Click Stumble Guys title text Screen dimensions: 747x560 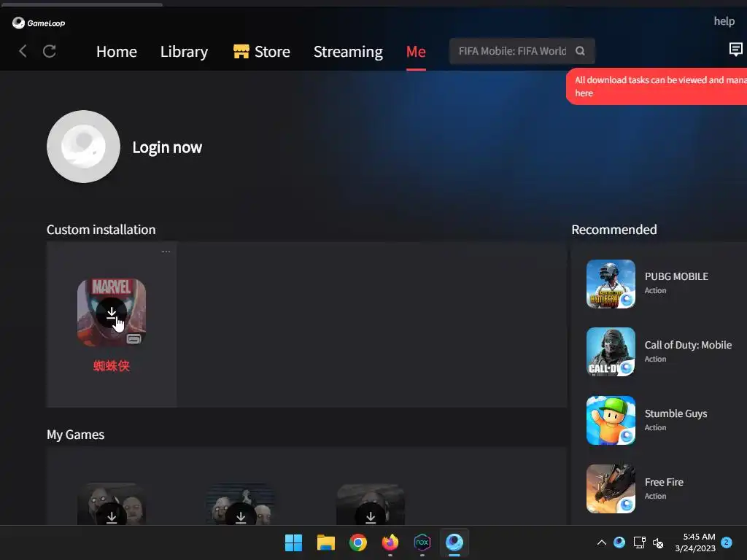(x=676, y=413)
